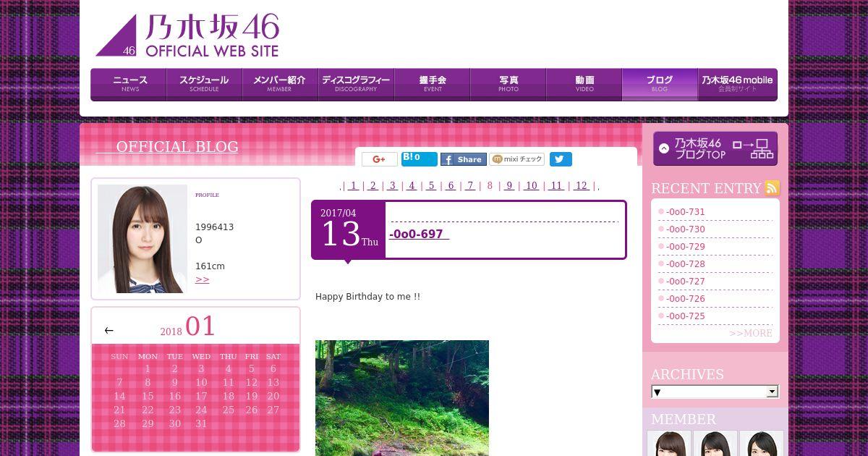Select calendar date 20
Image resolution: width=868 pixels, height=456 pixels.
273,396
